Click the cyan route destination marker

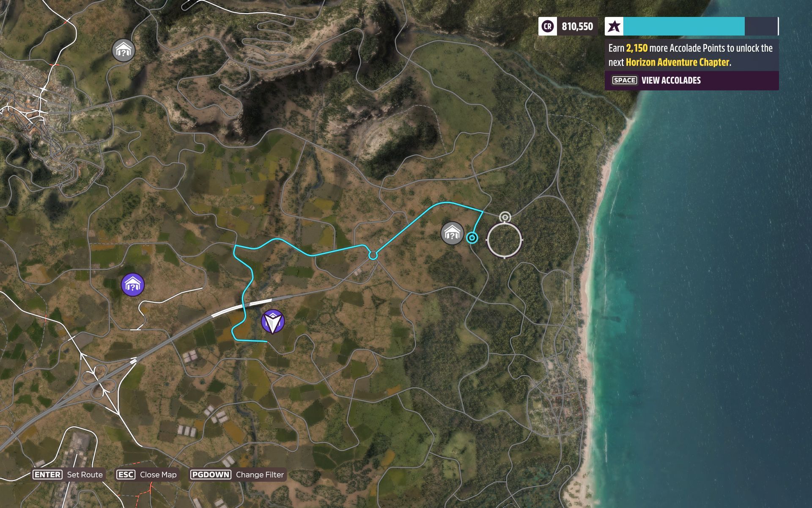pos(472,238)
